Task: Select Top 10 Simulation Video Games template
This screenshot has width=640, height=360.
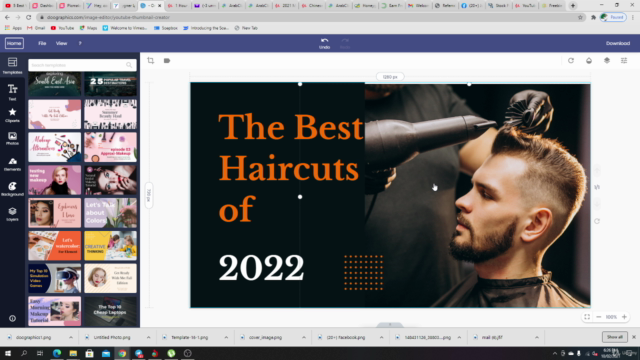Action: click(x=55, y=278)
